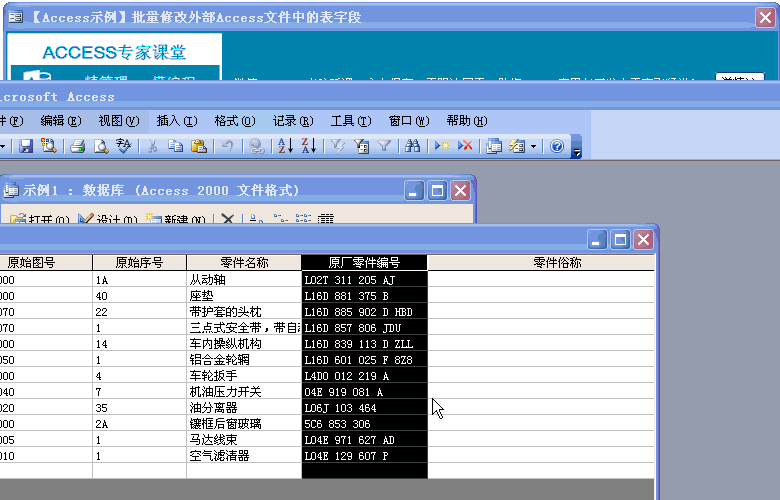Click the database icon in 示例1 title bar
780x500 pixels.
pyautogui.click(x=11, y=191)
